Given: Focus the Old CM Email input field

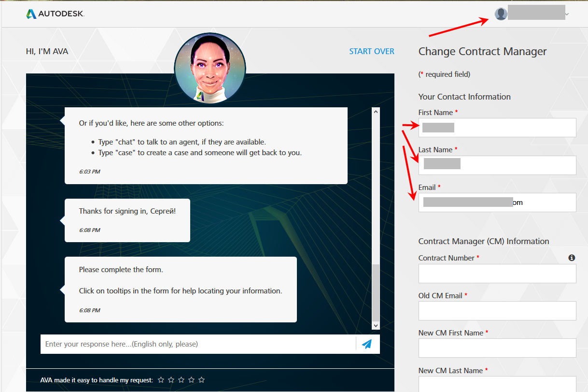Looking at the screenshot, I should [497, 311].
